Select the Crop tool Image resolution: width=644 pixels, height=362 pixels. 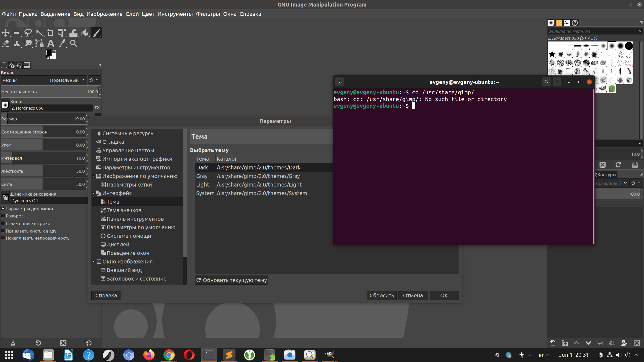pos(51,33)
